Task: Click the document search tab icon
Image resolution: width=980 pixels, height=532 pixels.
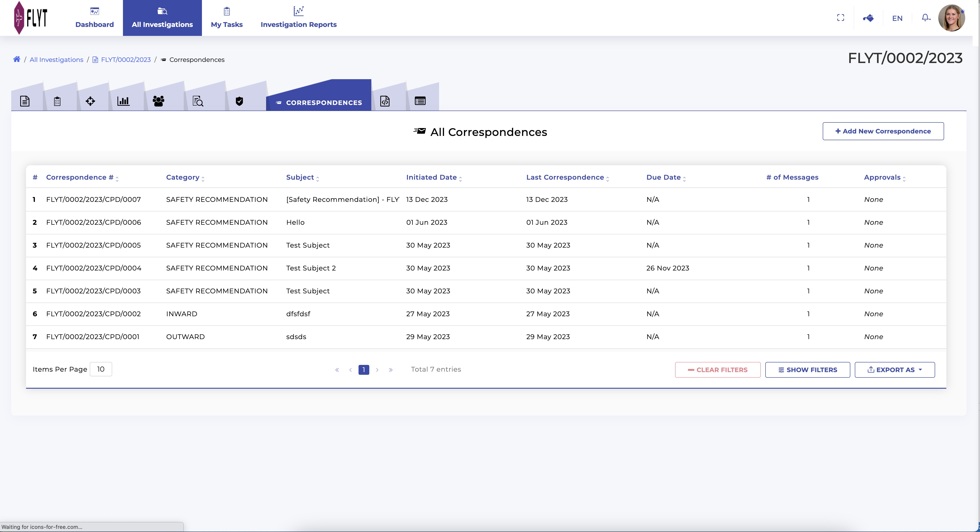Action: point(198,101)
